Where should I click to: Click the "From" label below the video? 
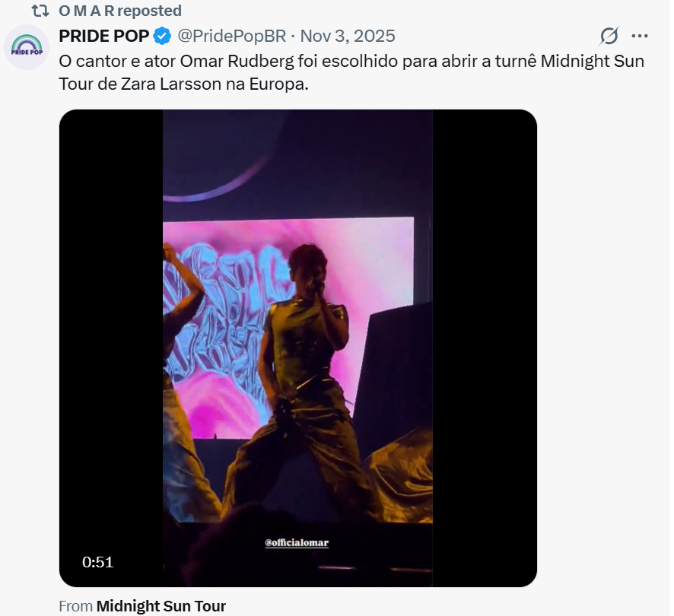pyautogui.click(x=75, y=606)
